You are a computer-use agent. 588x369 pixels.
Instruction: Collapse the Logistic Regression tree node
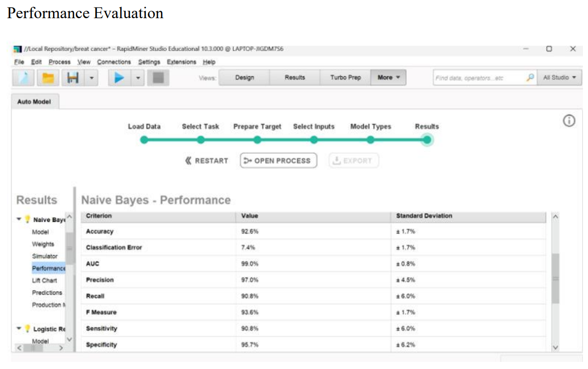[x=19, y=329]
